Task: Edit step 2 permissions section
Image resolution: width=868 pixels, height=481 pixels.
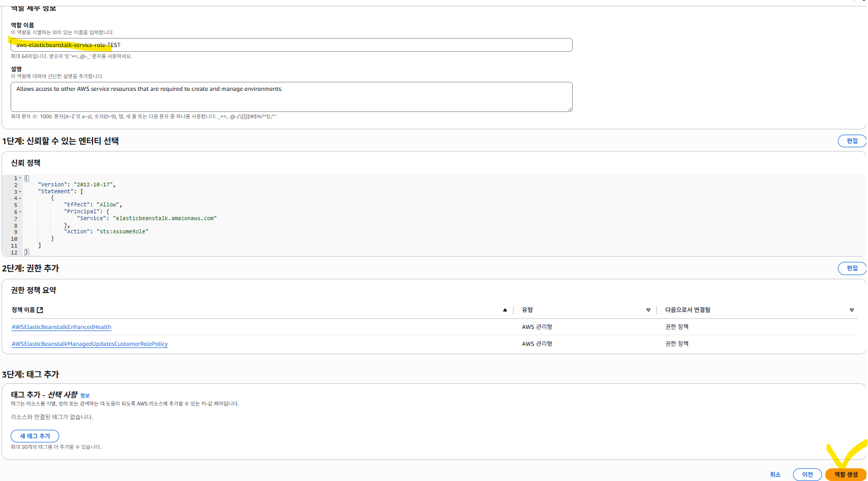Action: 852,268
